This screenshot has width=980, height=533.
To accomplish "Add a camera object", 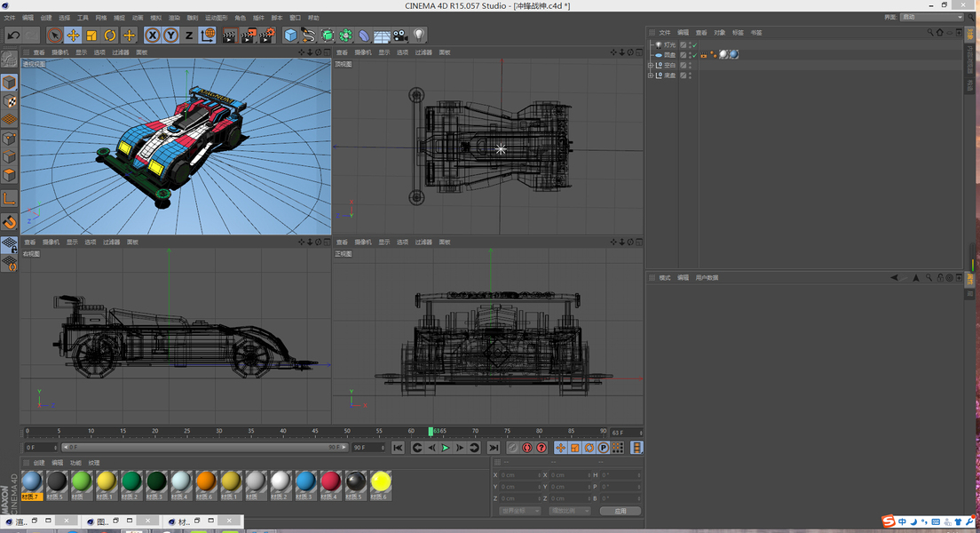I will (400, 36).
